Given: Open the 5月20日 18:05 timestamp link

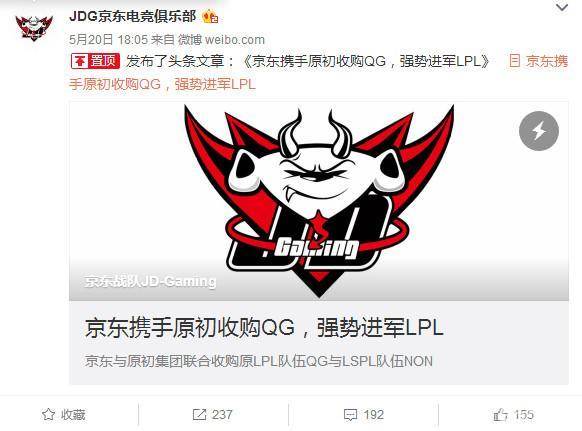Looking at the screenshot, I should [108, 40].
